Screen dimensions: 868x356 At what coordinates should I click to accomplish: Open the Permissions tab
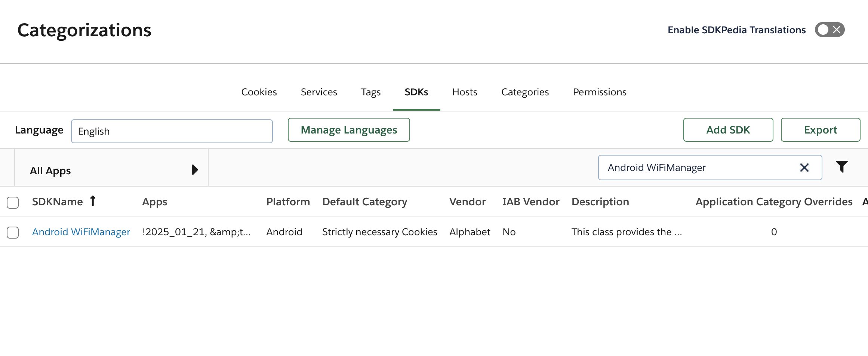click(x=599, y=92)
